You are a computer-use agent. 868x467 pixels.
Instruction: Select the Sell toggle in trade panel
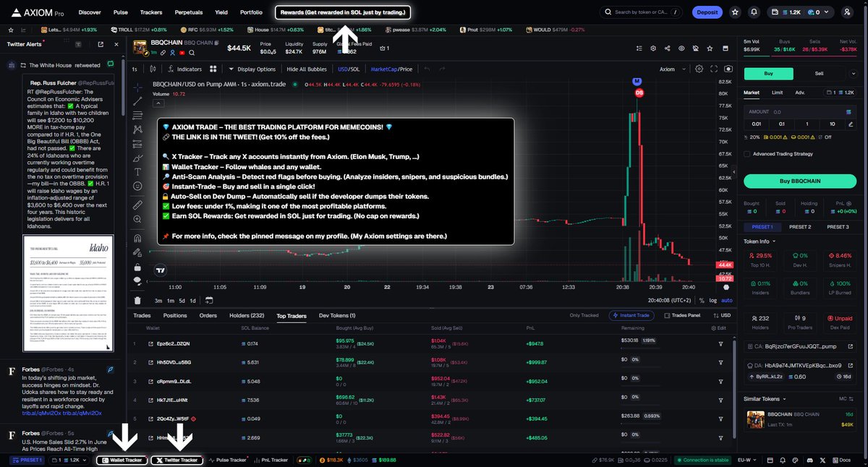pos(819,74)
